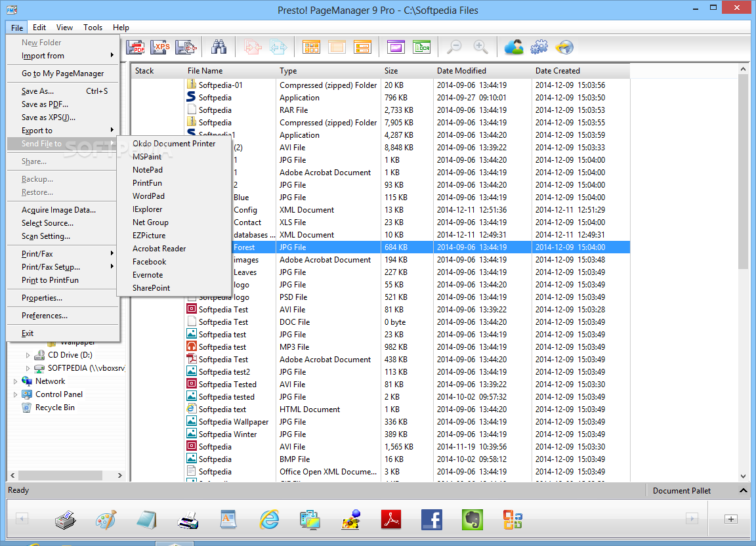Screen dimensions: 756x546
Task: Sort by the Size column header
Action: coord(406,71)
